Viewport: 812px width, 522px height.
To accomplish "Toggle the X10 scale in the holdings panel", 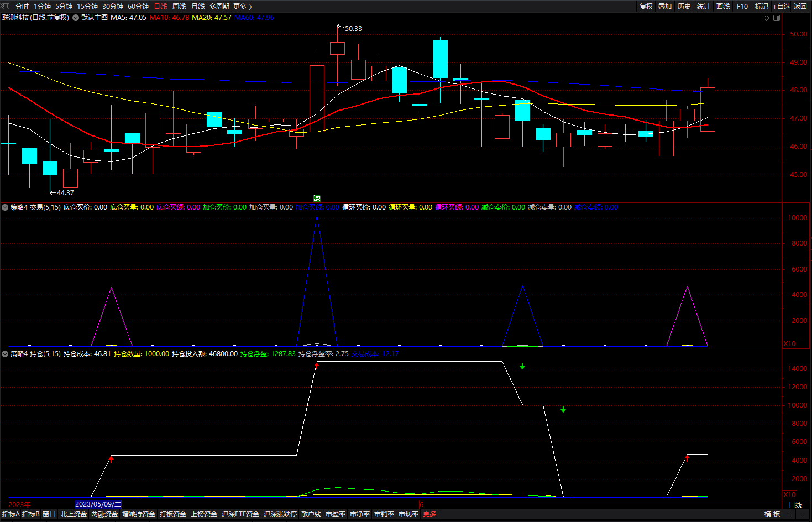I will (790, 494).
